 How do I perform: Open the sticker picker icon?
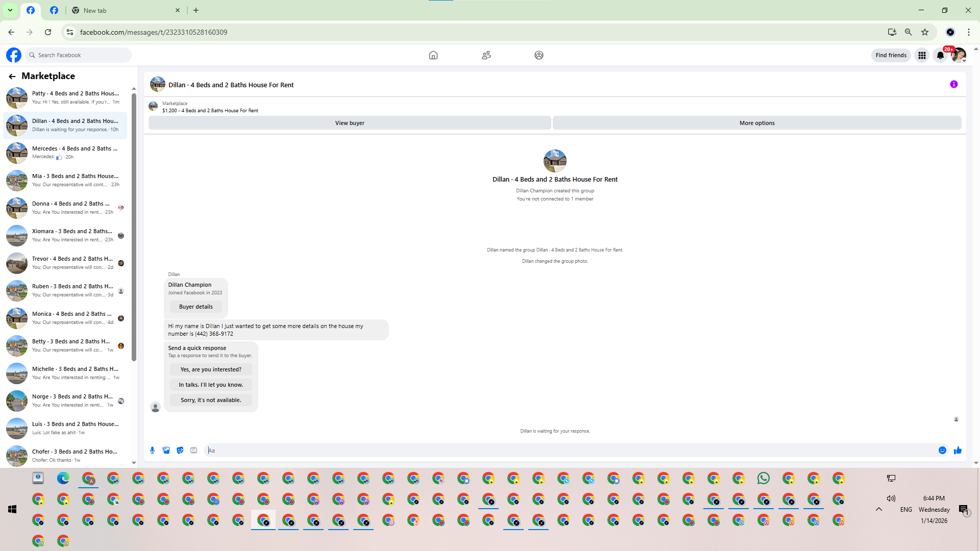pyautogui.click(x=180, y=450)
